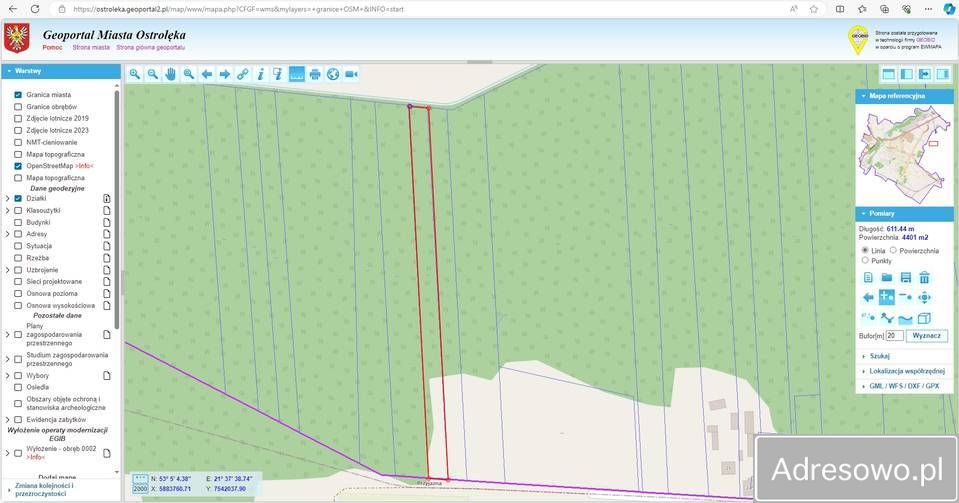Click the globe full extent icon
The image size is (959, 503).
click(333, 74)
